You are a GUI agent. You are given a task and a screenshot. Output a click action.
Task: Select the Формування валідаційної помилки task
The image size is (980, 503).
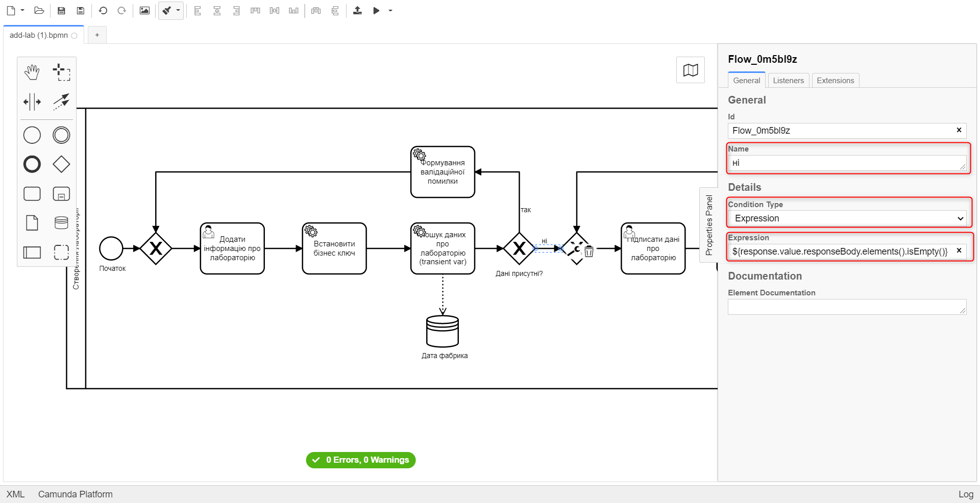443,172
